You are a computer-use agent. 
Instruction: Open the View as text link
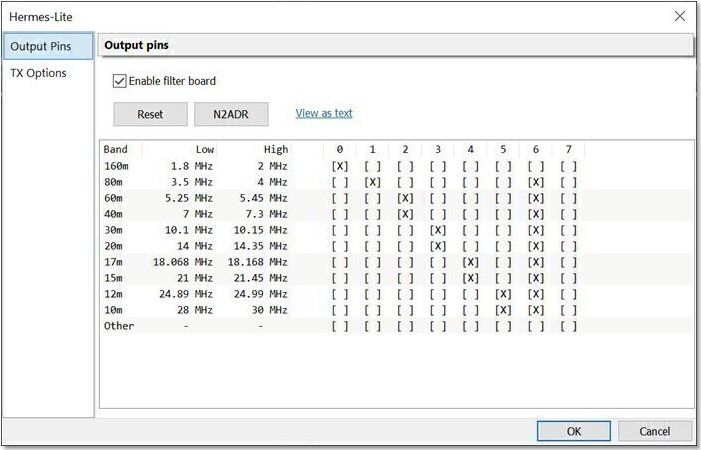click(x=324, y=113)
